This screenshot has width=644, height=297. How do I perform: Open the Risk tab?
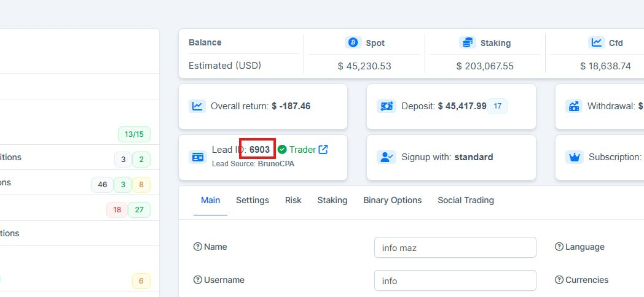[x=293, y=200]
